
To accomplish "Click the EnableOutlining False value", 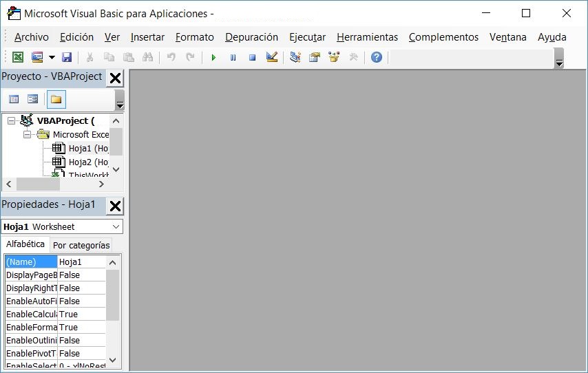I will 82,341.
